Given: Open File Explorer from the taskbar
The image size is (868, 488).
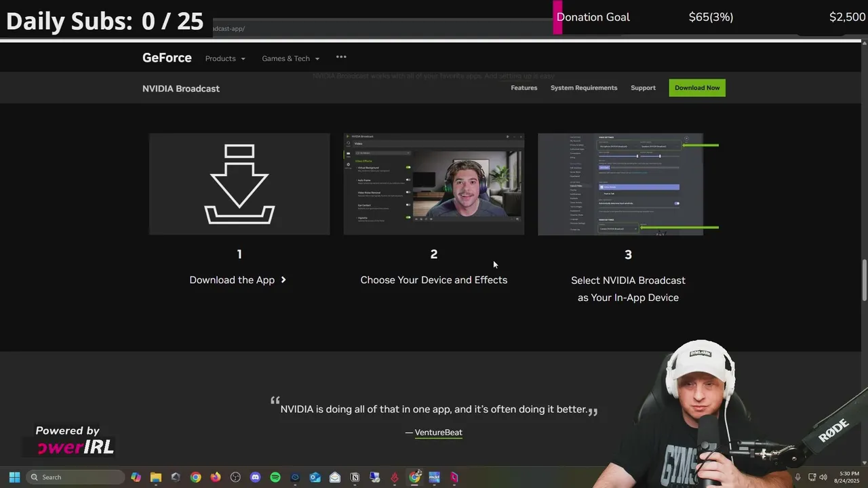Looking at the screenshot, I should point(155,477).
